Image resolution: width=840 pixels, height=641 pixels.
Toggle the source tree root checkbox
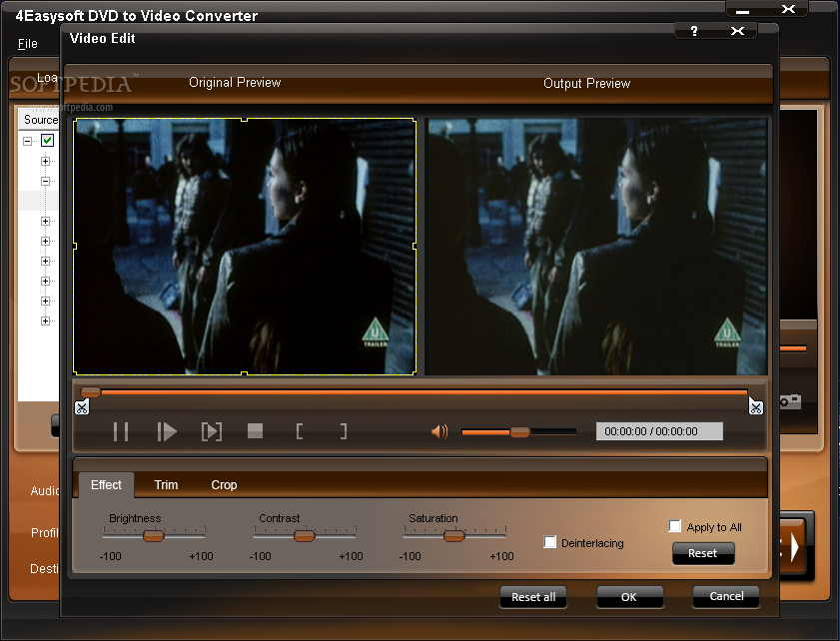[x=48, y=141]
